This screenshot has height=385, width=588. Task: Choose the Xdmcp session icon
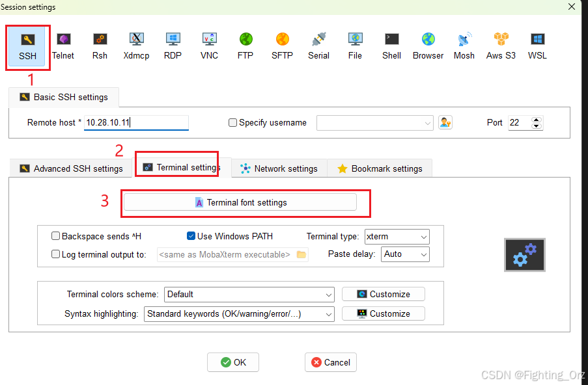136,46
